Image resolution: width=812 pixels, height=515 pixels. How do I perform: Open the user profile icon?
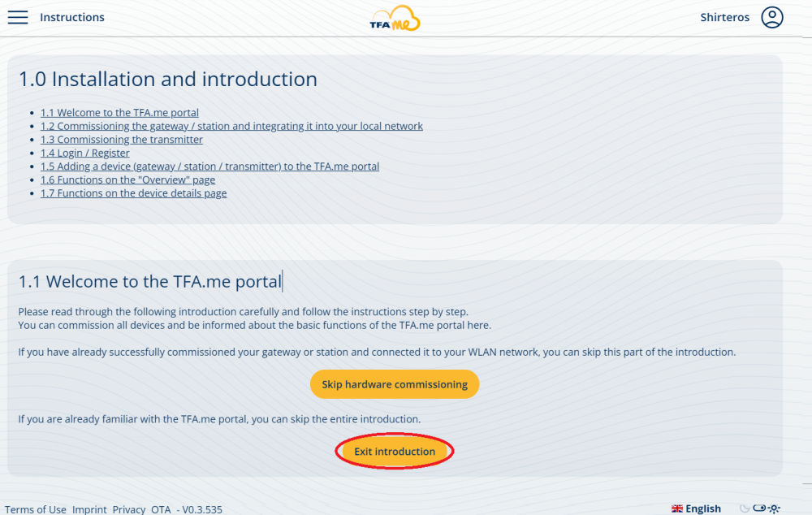click(x=771, y=17)
